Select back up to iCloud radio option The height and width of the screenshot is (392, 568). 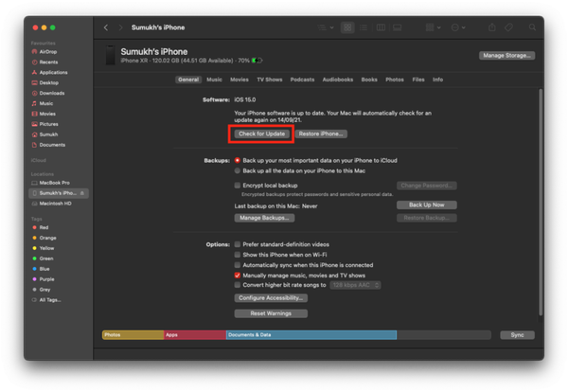(238, 160)
